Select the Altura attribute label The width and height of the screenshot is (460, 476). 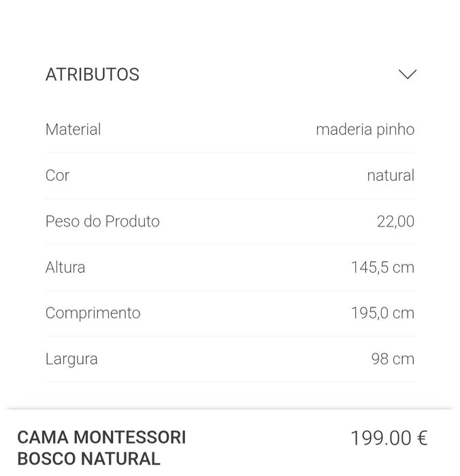point(65,267)
